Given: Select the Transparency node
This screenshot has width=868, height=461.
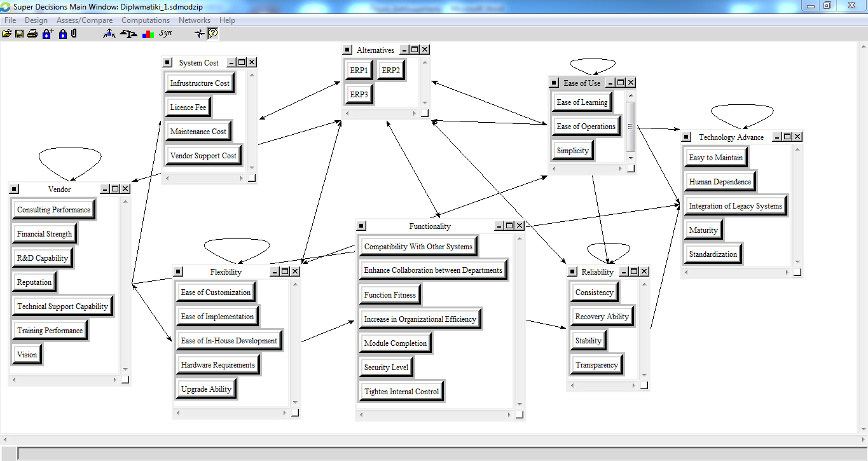Looking at the screenshot, I should pyautogui.click(x=596, y=365).
